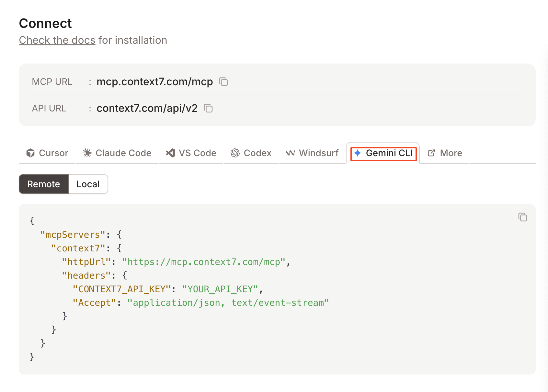
Task: Open the More external link tab
Action: (445, 153)
